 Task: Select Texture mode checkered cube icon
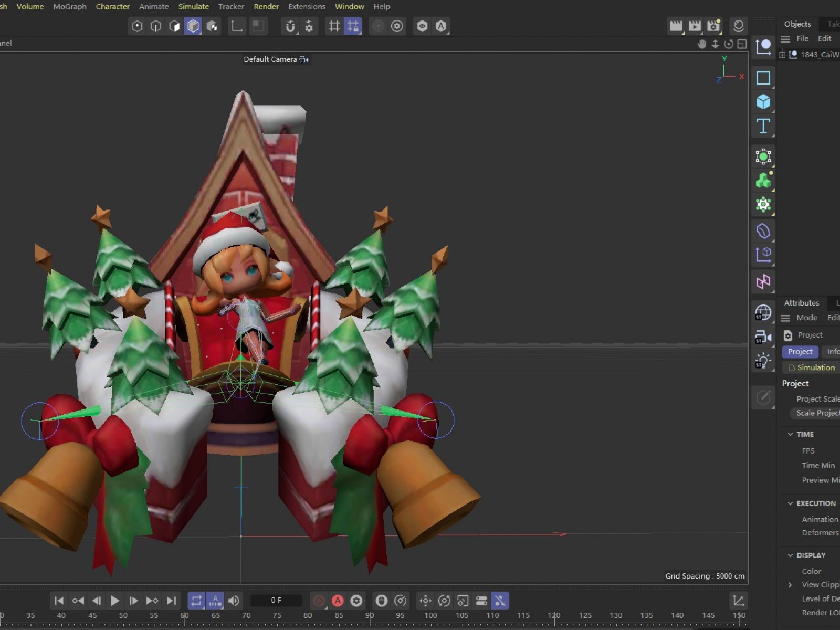[x=213, y=26]
